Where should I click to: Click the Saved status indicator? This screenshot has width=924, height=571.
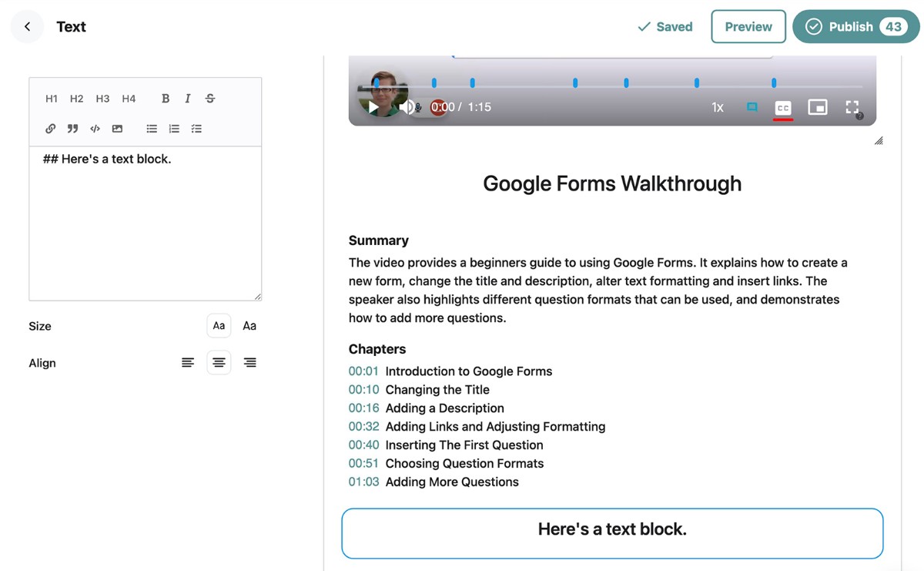pyautogui.click(x=665, y=26)
